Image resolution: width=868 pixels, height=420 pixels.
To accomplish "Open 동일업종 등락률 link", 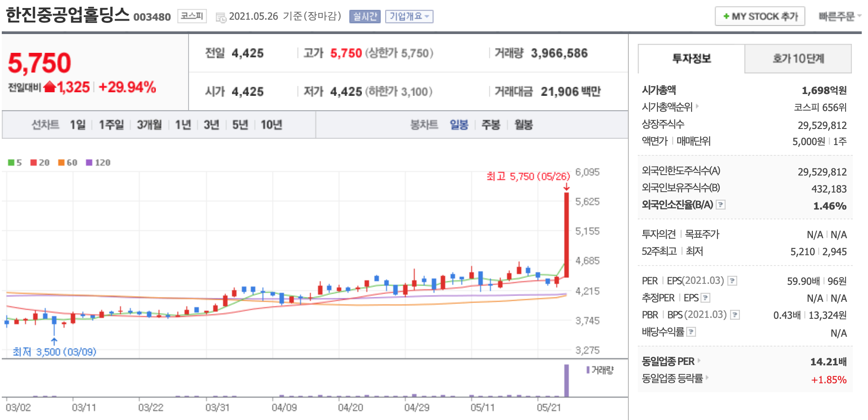I will (675, 378).
